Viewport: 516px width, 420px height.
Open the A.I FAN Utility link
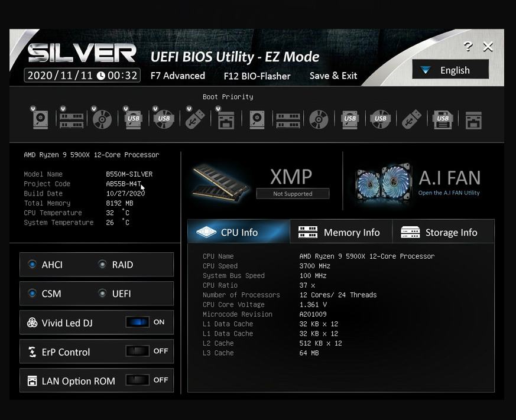449,193
